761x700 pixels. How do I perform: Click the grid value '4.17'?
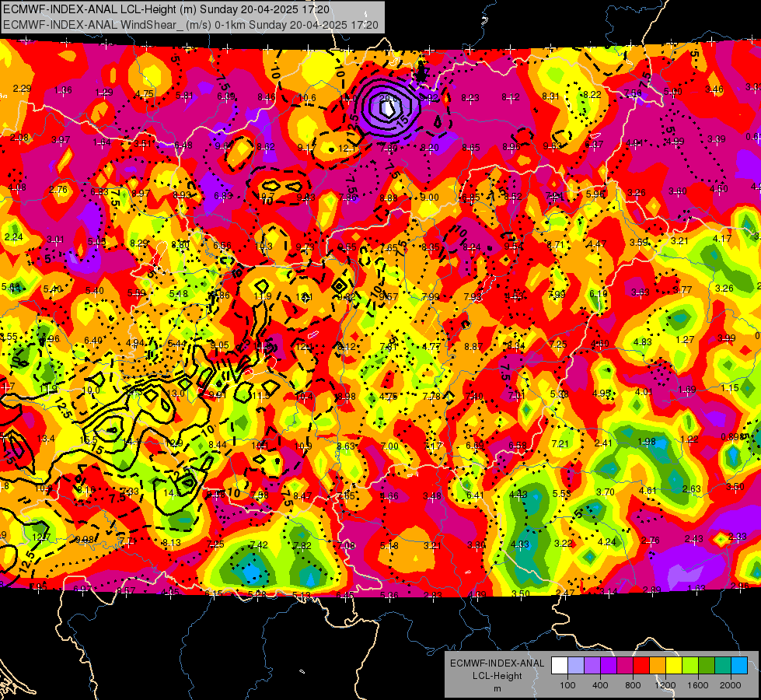[x=722, y=239]
